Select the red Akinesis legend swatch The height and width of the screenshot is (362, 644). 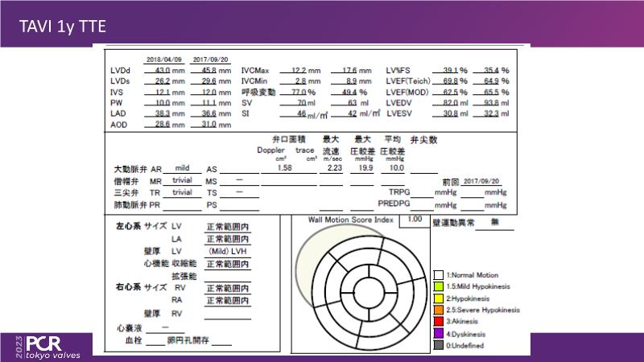pyautogui.click(x=439, y=320)
